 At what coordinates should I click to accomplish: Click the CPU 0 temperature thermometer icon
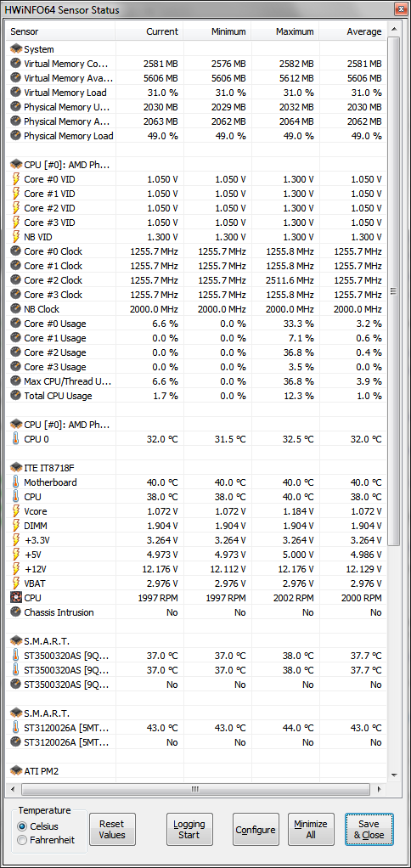pyautogui.click(x=15, y=439)
